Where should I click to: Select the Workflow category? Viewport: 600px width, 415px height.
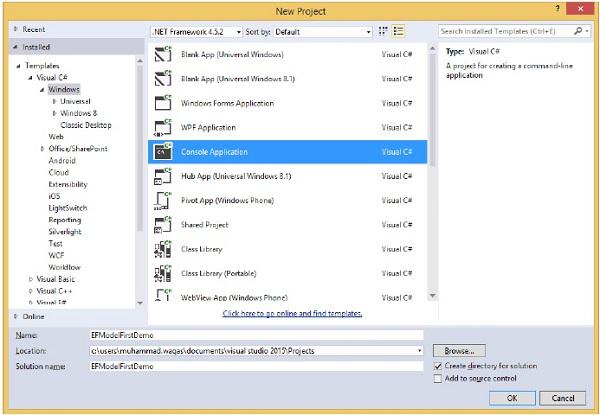pyautogui.click(x=64, y=267)
